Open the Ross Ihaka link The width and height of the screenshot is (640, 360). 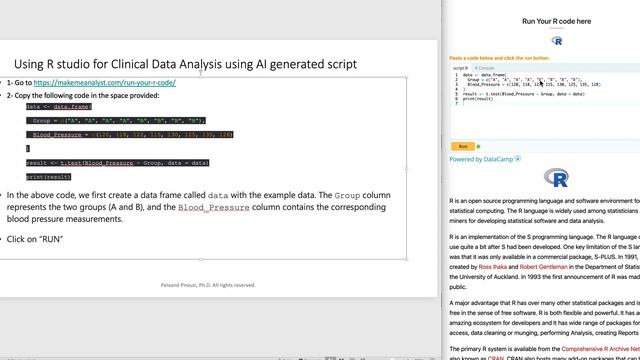pos(493,267)
